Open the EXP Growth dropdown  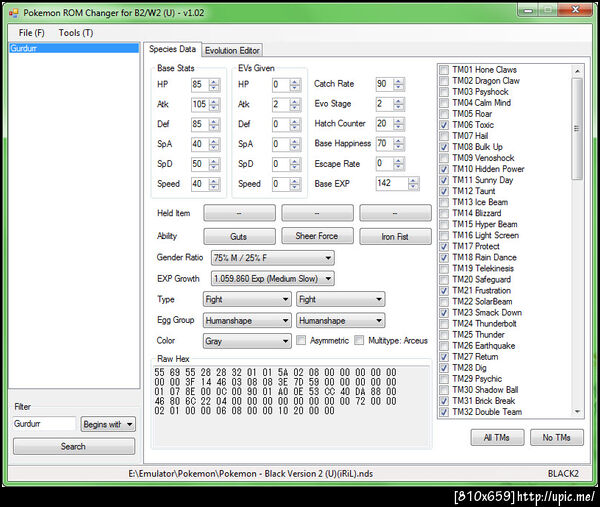click(272, 278)
